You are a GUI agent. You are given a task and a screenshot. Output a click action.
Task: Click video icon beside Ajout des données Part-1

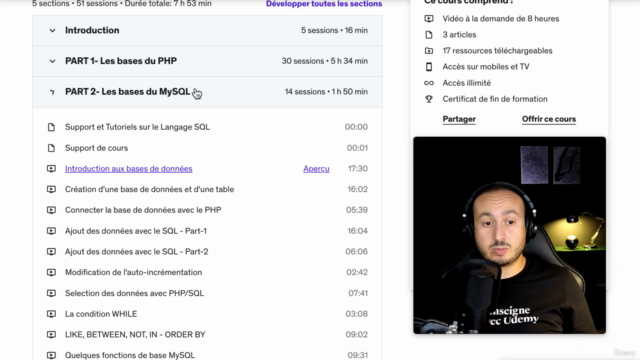51,231
